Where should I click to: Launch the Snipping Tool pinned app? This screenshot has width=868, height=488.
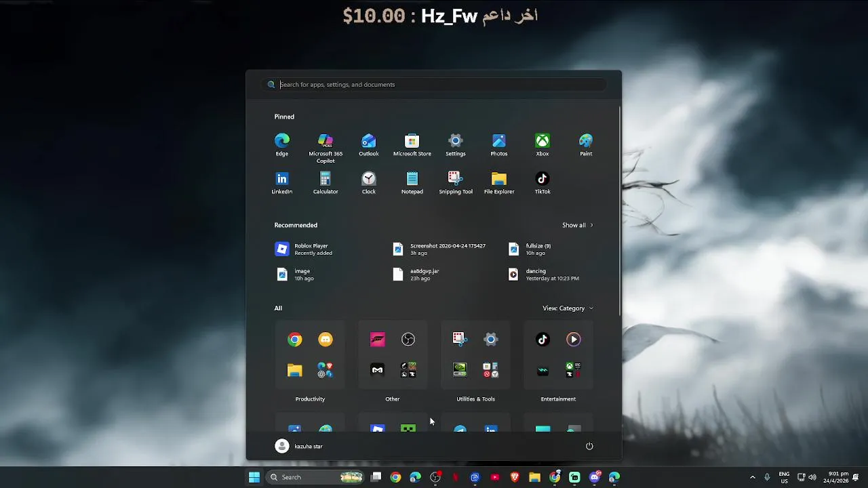(456, 183)
